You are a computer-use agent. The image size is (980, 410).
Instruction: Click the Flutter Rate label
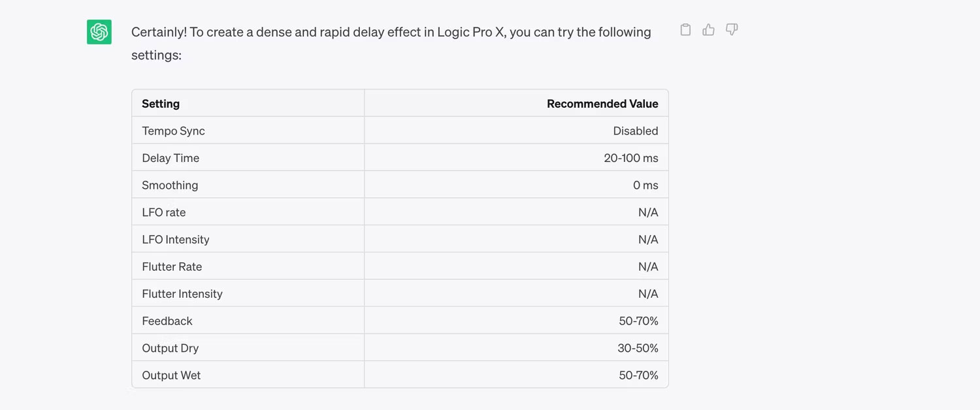point(172,266)
